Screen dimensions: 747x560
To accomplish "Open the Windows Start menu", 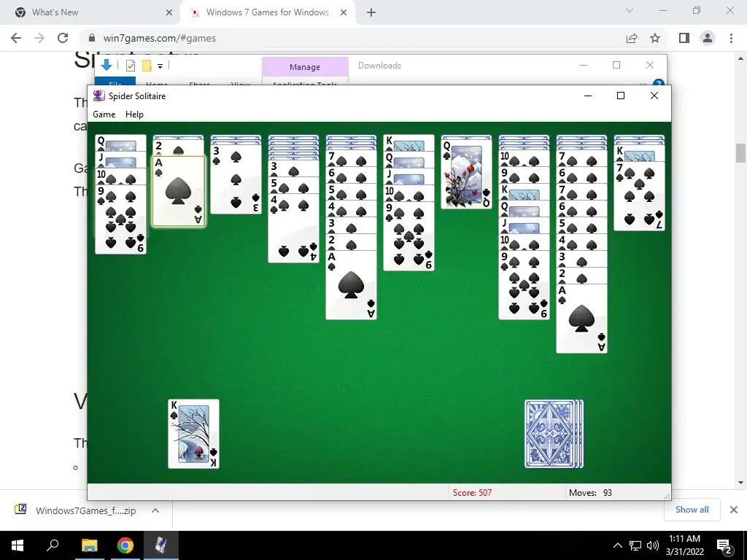I will pyautogui.click(x=18, y=545).
